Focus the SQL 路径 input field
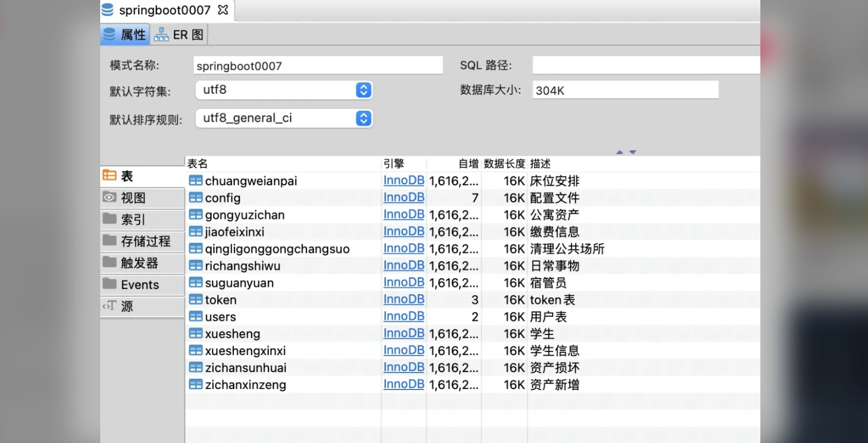Viewport: 868px width, 443px height. click(x=646, y=65)
